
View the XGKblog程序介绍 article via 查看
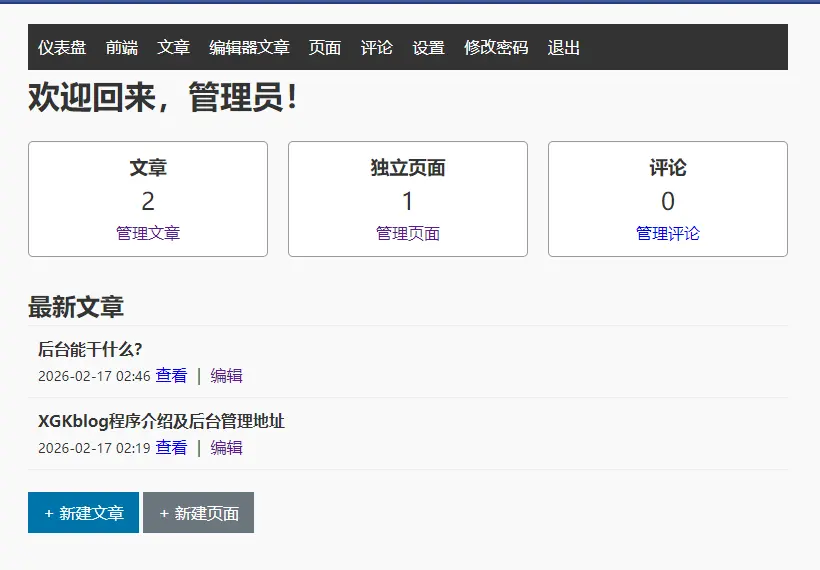pos(171,448)
